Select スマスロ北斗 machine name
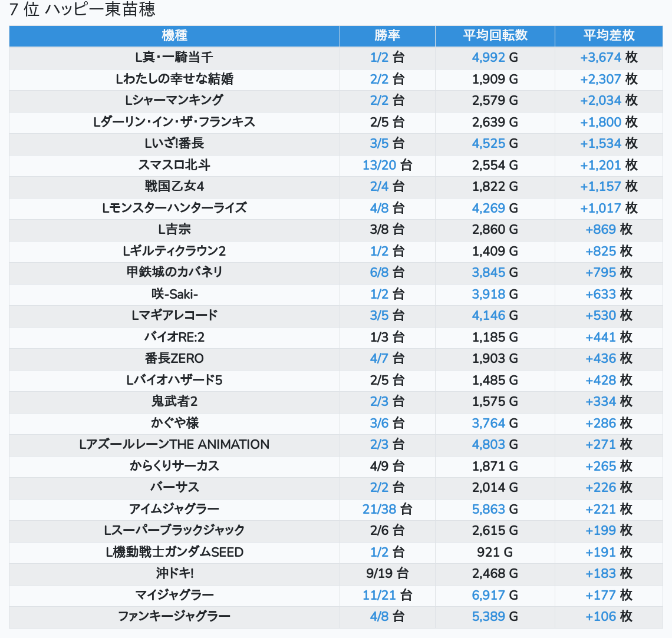Image resolution: width=672 pixels, height=638 pixels. (x=174, y=165)
